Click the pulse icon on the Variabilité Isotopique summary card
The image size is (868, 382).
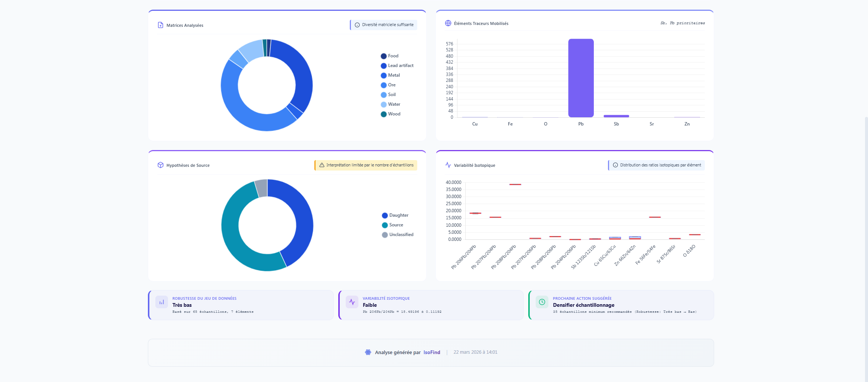tap(352, 302)
